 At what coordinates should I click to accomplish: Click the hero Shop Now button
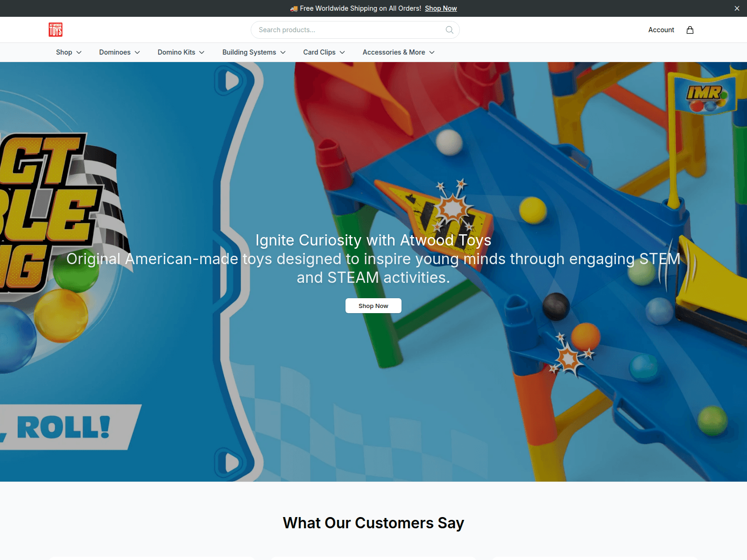tap(373, 306)
